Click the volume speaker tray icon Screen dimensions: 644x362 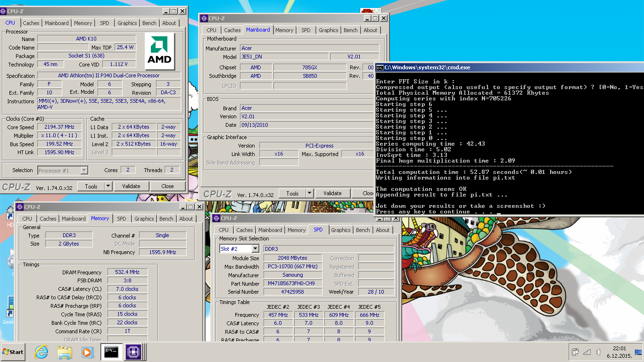[598, 352]
